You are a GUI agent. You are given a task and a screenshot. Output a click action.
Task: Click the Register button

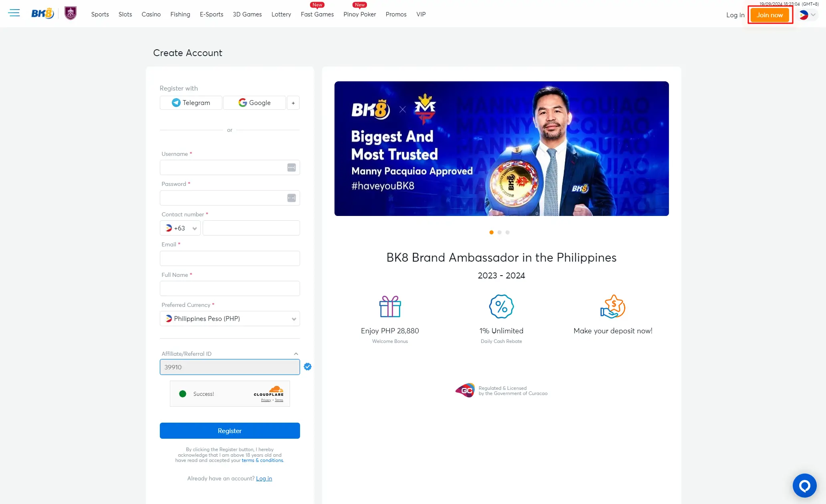[x=230, y=430]
